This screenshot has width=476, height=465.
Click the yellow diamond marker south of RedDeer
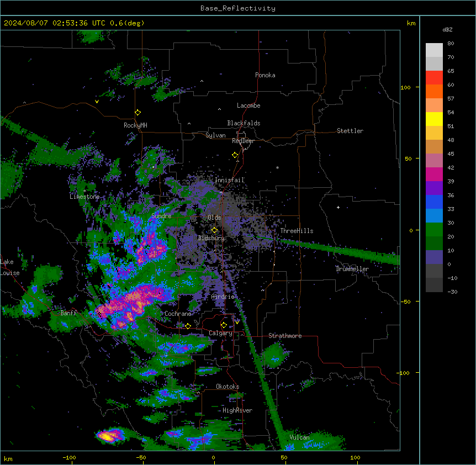point(235,155)
